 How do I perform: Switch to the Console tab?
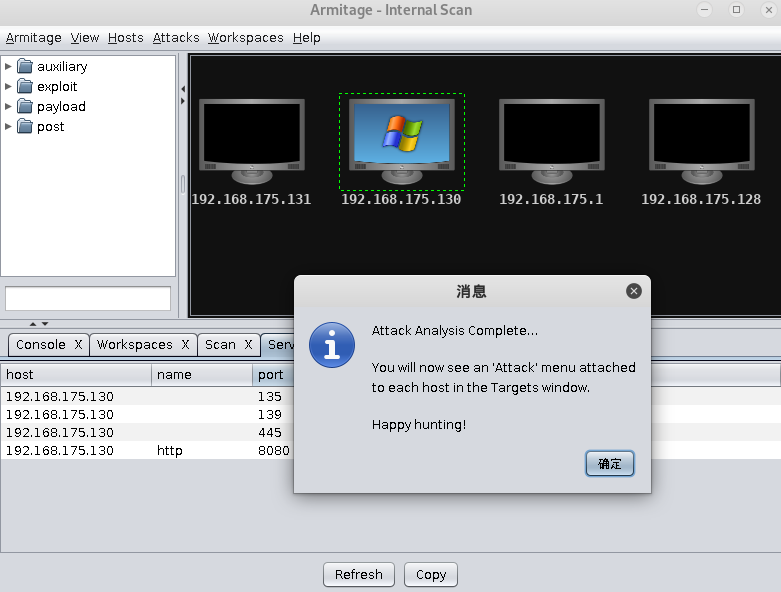[x=41, y=345]
